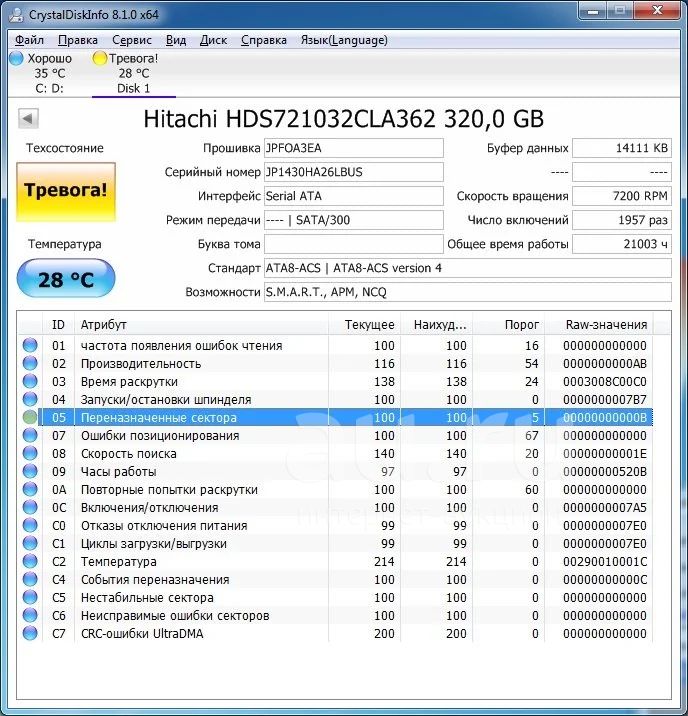Open the Файл menu

click(29, 40)
